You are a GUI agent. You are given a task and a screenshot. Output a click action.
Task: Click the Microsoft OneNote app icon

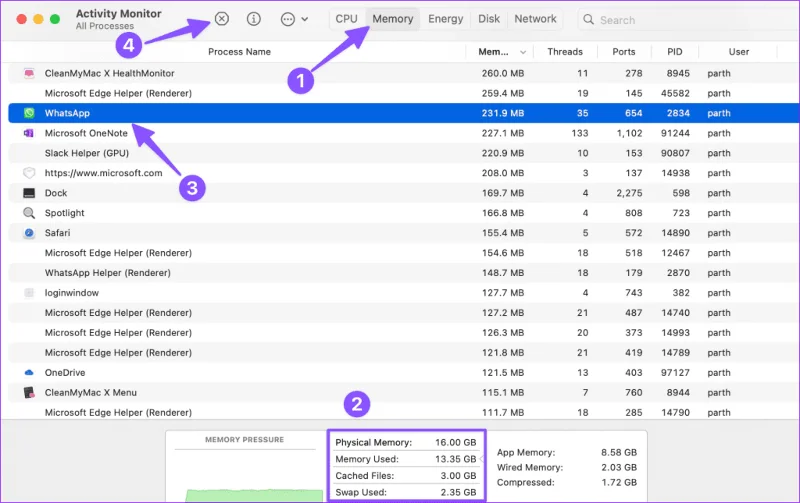(29, 133)
